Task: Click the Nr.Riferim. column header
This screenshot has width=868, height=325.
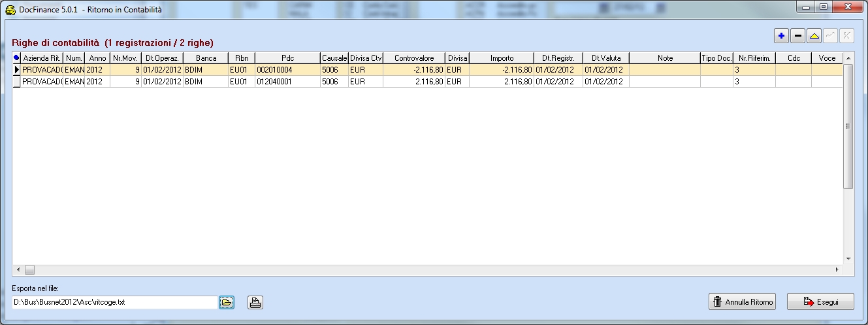Action: tap(754, 58)
